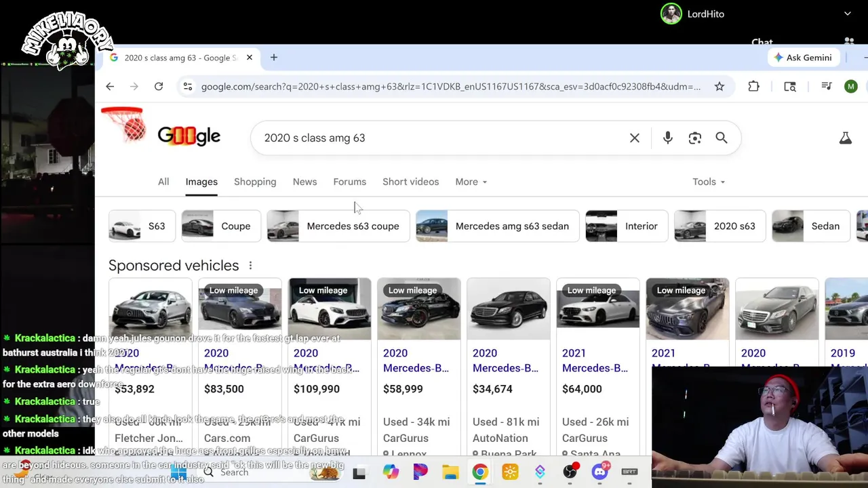Viewport: 868px width, 488px height.
Task: Open the $58,999 2020 Mercedes-B... listing
Action: click(x=416, y=361)
